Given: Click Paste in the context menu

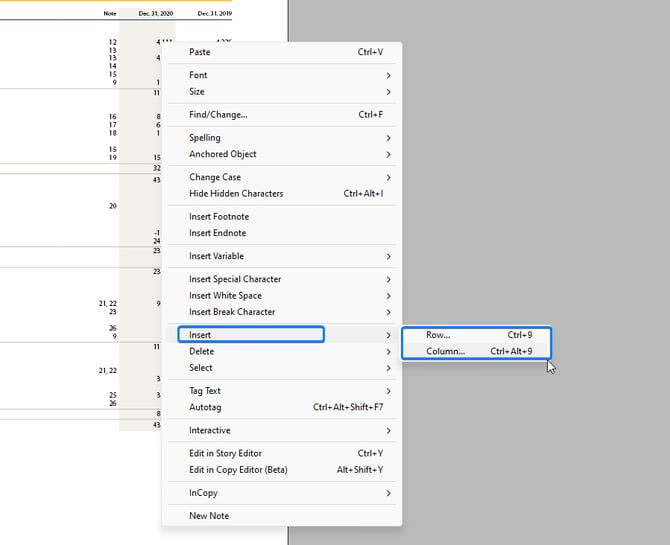Looking at the screenshot, I should click(x=200, y=52).
